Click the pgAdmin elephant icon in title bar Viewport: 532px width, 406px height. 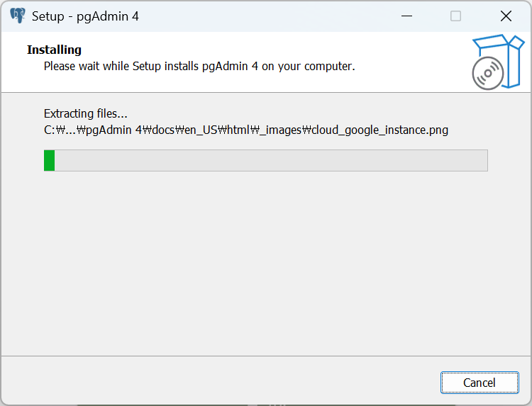pos(18,16)
